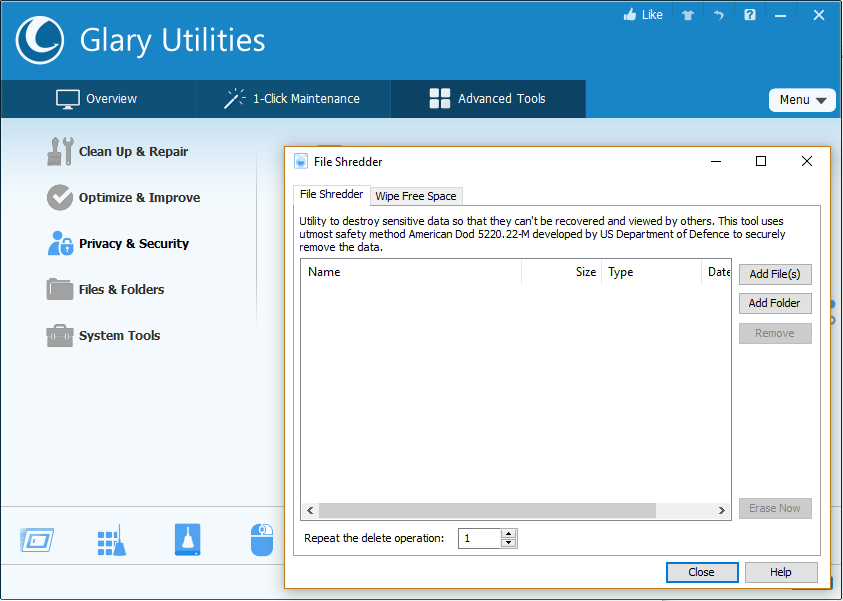Screen dimensions: 843x601
Task: Launch the mouse-shaped Context Menu Manager icon
Action: pyautogui.click(x=262, y=540)
